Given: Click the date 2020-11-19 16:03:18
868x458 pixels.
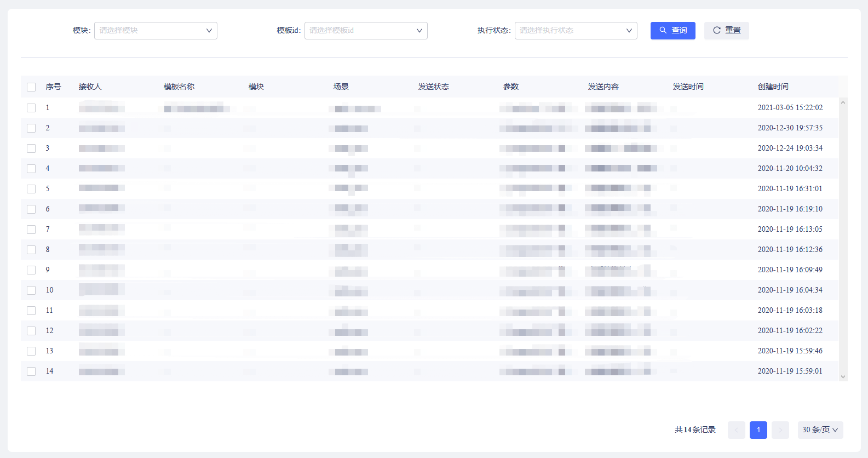Looking at the screenshot, I should pos(790,311).
